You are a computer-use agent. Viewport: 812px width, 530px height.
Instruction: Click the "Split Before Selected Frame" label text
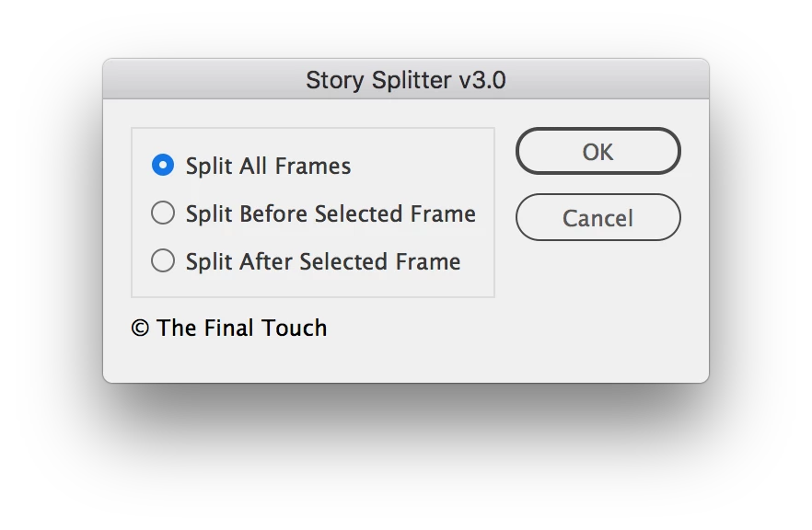pos(331,214)
